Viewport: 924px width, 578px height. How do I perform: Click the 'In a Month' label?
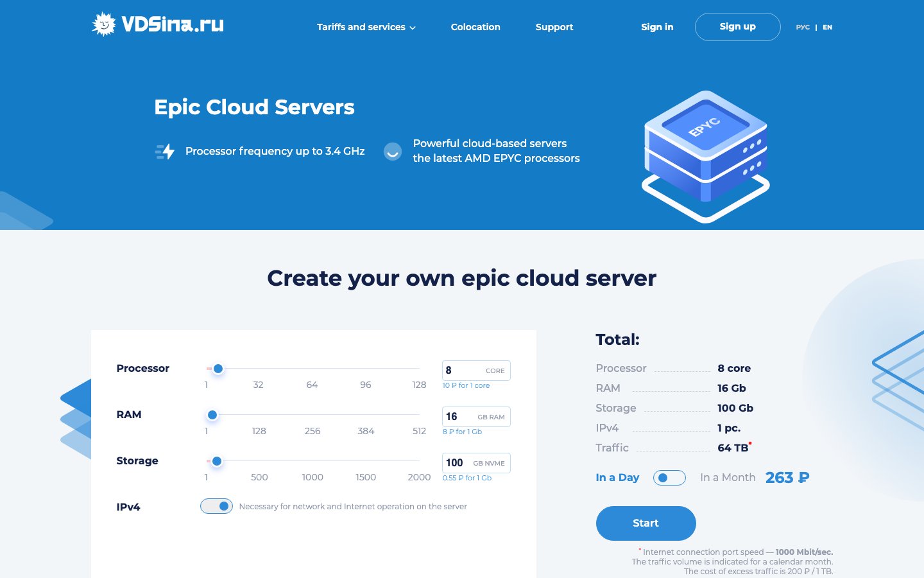pos(728,477)
